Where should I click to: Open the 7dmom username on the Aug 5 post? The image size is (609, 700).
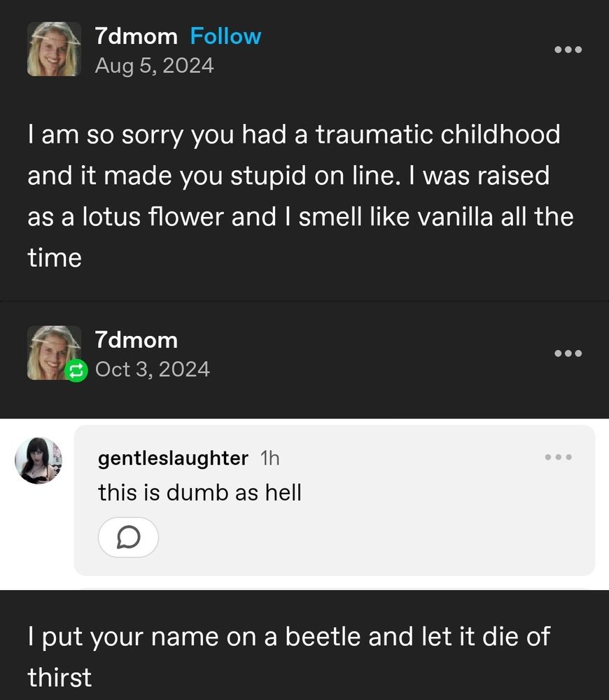(136, 36)
